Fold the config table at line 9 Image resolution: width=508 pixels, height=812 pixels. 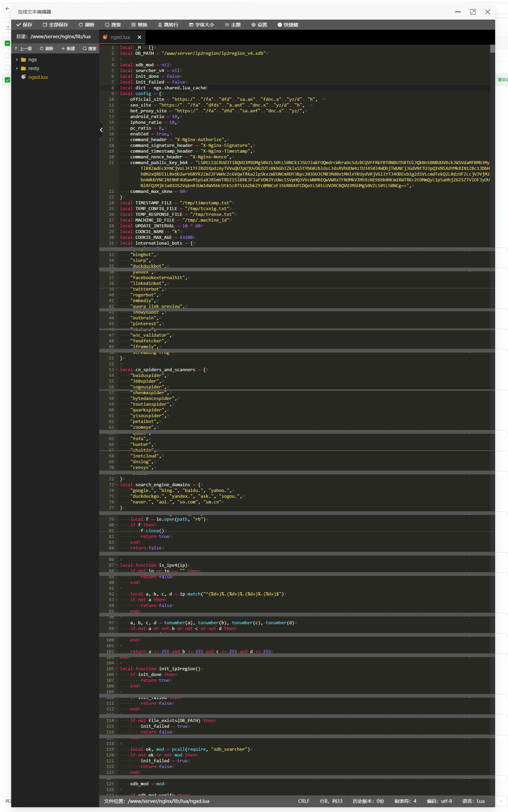click(116, 94)
